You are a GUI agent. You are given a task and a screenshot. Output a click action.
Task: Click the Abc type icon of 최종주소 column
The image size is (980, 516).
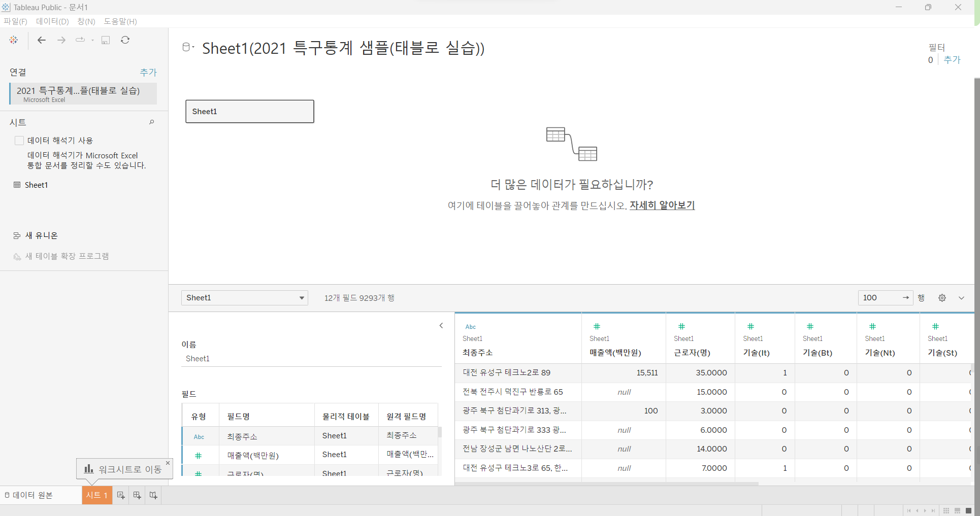(471, 327)
